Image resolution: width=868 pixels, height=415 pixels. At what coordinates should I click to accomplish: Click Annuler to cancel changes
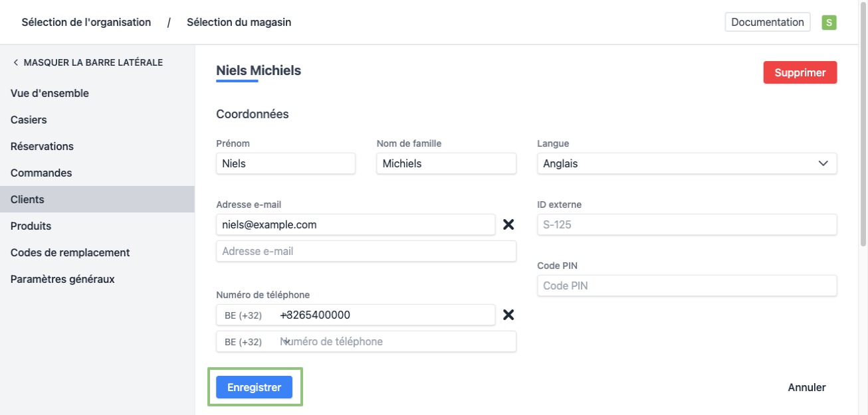click(806, 387)
